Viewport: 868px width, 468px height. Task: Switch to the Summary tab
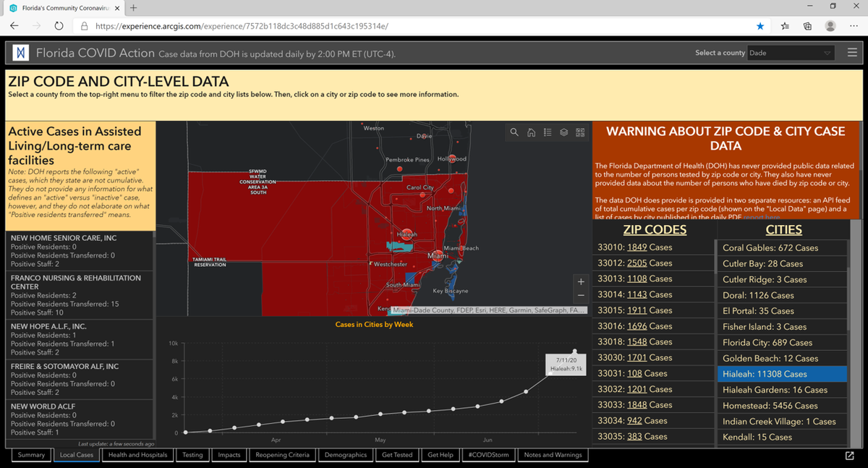point(31,455)
